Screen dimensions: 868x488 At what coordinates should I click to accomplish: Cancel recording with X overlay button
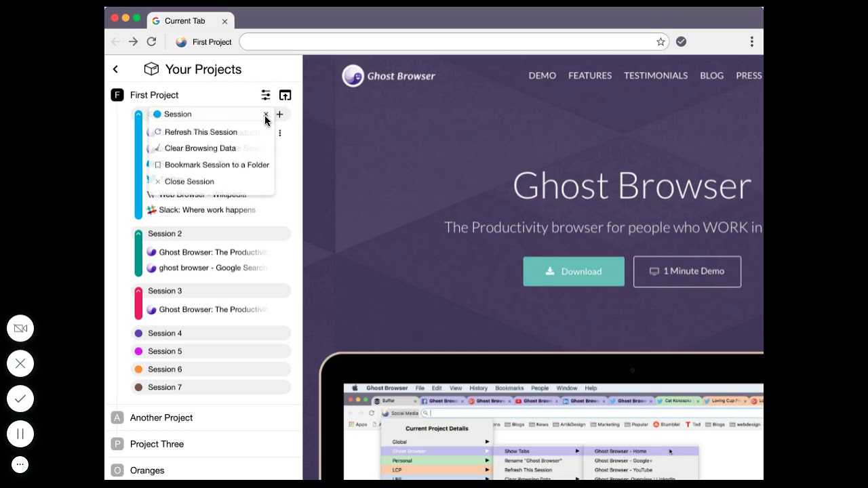(20, 364)
